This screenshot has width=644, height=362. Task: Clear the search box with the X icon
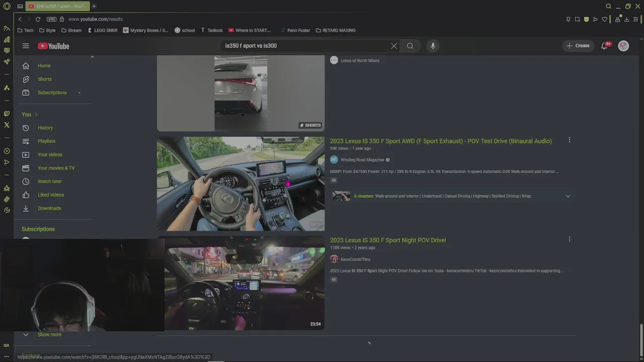pyautogui.click(x=394, y=46)
